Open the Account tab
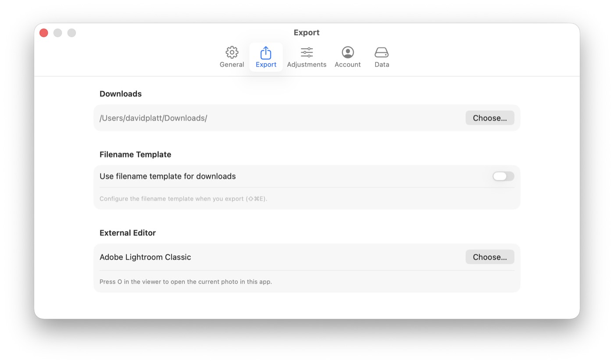614x364 pixels. click(x=347, y=57)
